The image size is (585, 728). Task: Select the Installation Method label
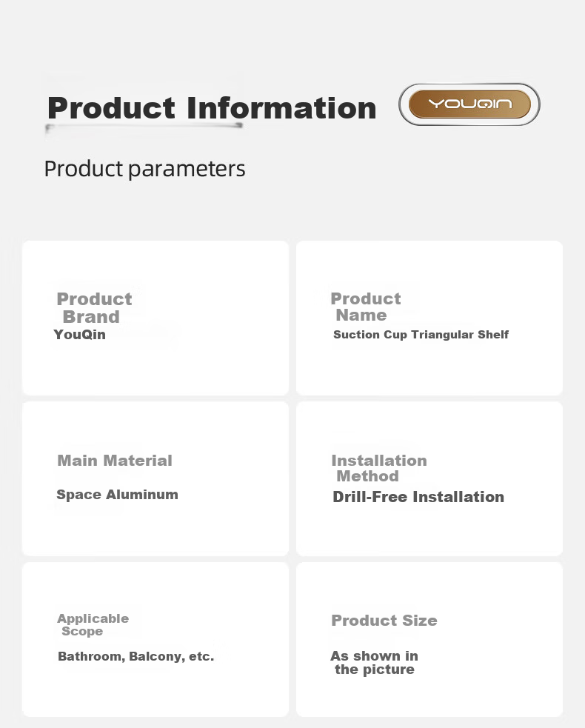point(379,468)
